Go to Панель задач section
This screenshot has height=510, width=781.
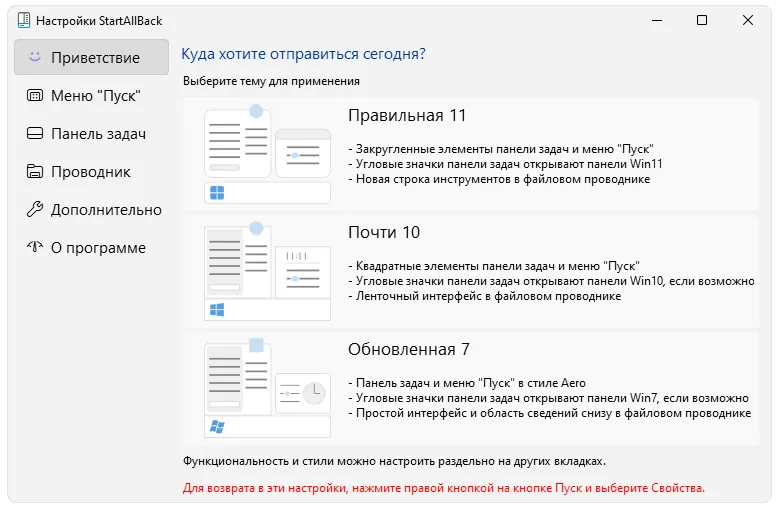92,133
